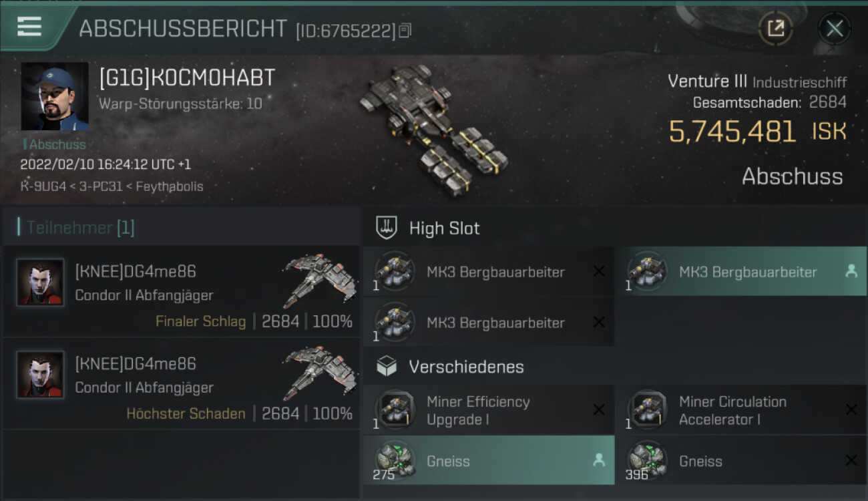The image size is (868, 501).
Task: Copy the kill report ID
Action: 405,31
